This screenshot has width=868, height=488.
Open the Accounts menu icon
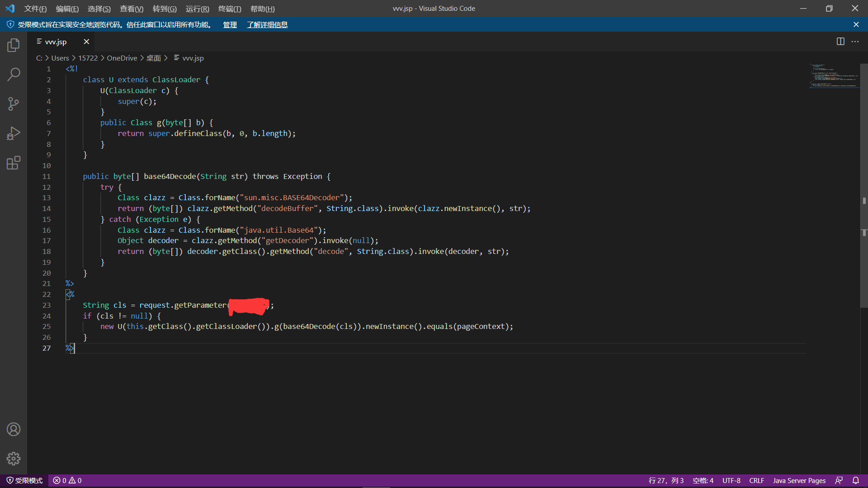coord(14,429)
